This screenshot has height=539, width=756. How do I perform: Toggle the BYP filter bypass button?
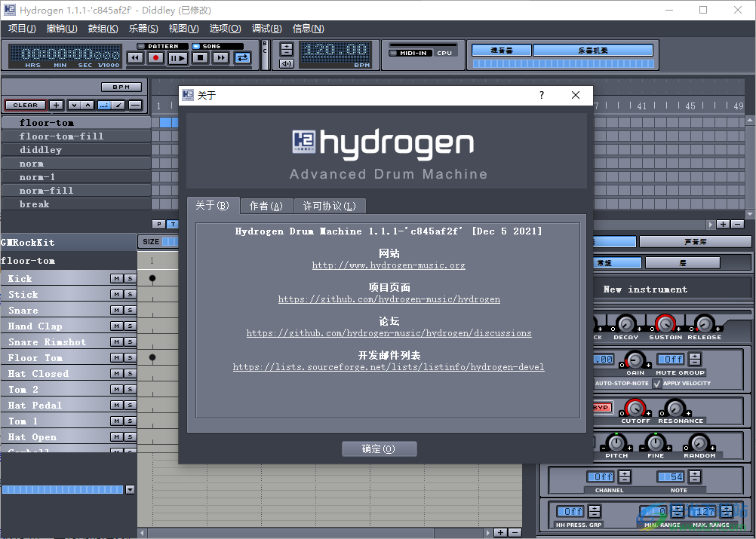601,407
